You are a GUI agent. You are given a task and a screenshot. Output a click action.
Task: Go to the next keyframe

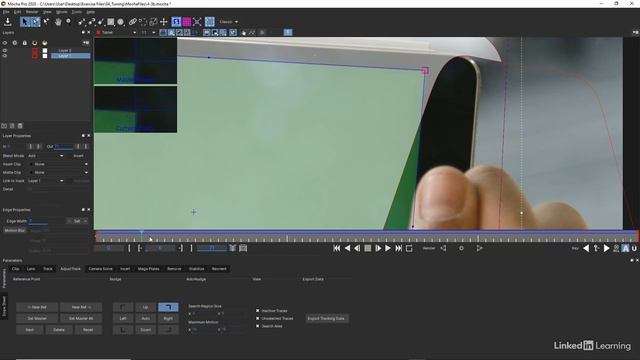tap(607, 248)
